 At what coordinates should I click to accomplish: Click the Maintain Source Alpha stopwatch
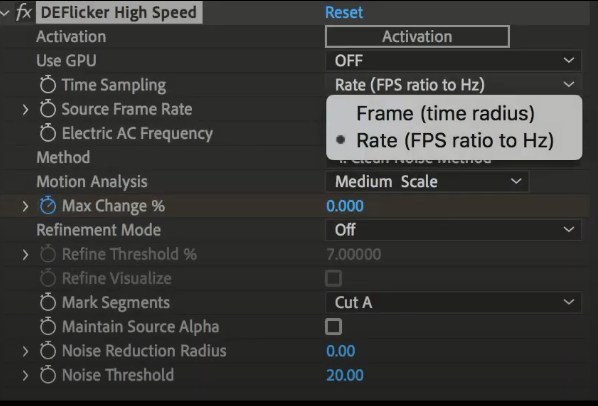point(48,327)
